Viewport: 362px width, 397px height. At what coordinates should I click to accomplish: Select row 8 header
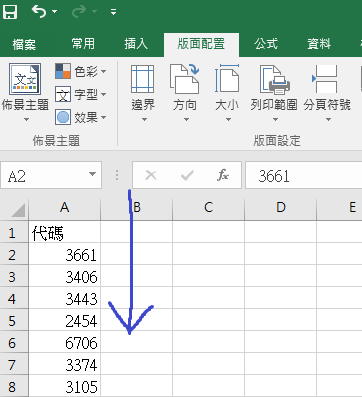(14, 386)
